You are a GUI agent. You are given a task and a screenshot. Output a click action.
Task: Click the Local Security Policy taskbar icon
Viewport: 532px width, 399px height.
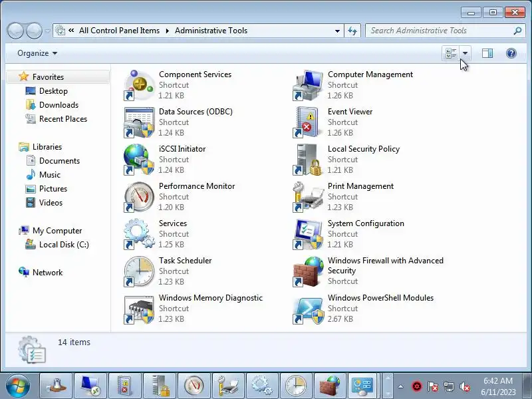(159, 386)
